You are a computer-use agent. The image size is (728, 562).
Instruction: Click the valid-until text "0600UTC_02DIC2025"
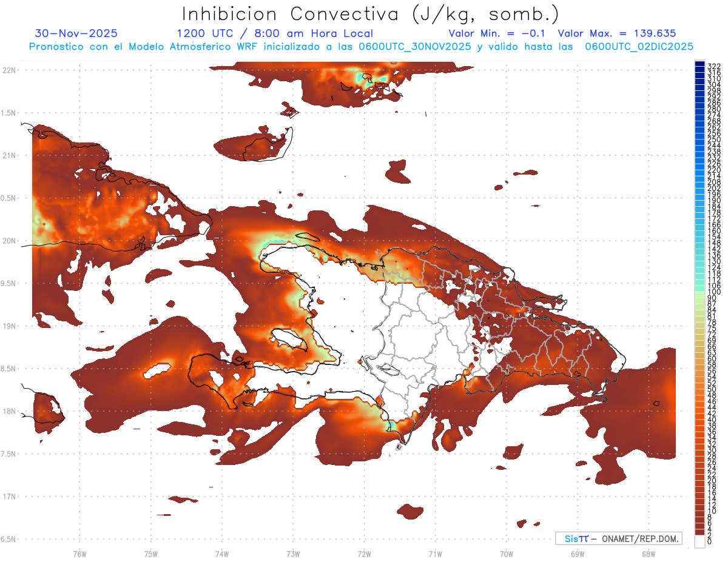[639, 47]
